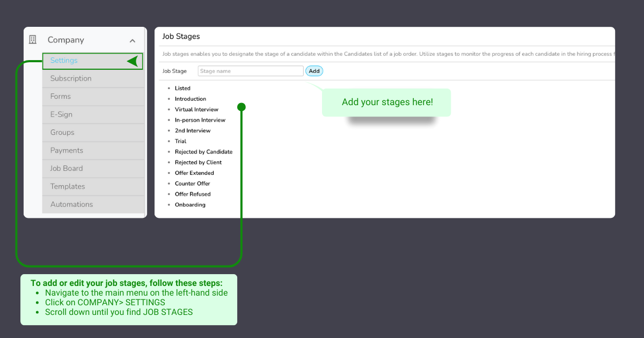
Task: Click the Stage name input field
Action: [250, 71]
